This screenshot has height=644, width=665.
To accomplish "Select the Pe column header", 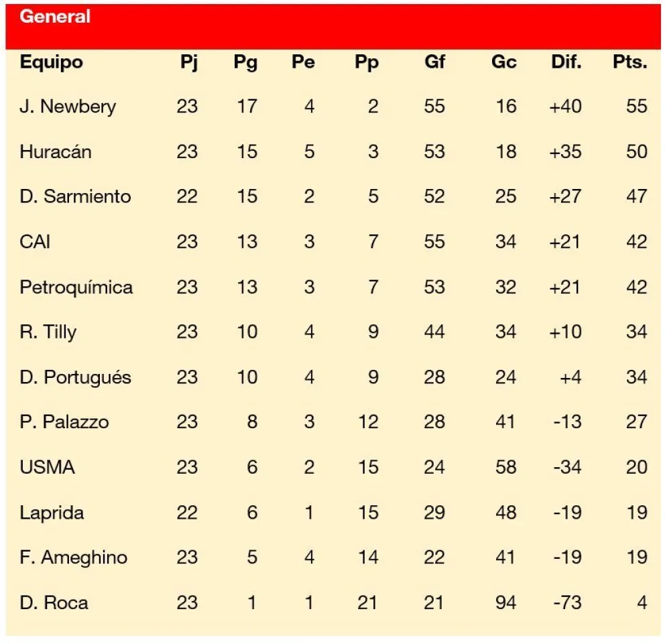I will click(x=303, y=62).
